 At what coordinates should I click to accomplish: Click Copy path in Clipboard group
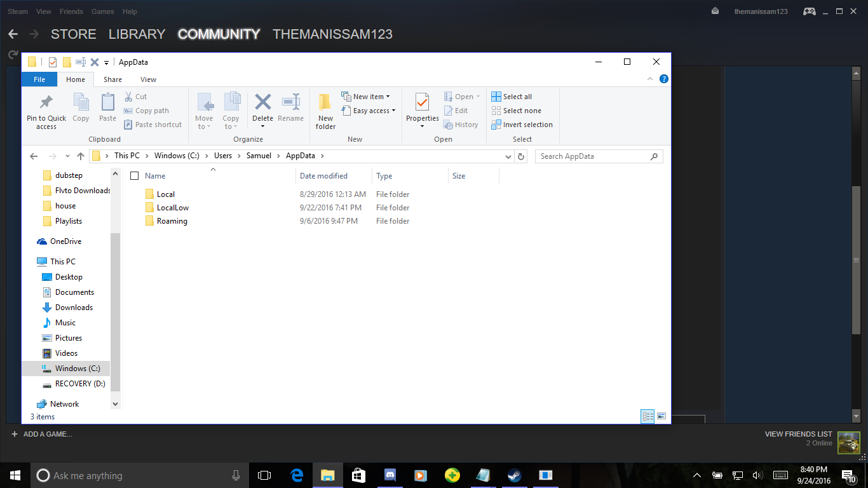146,111
